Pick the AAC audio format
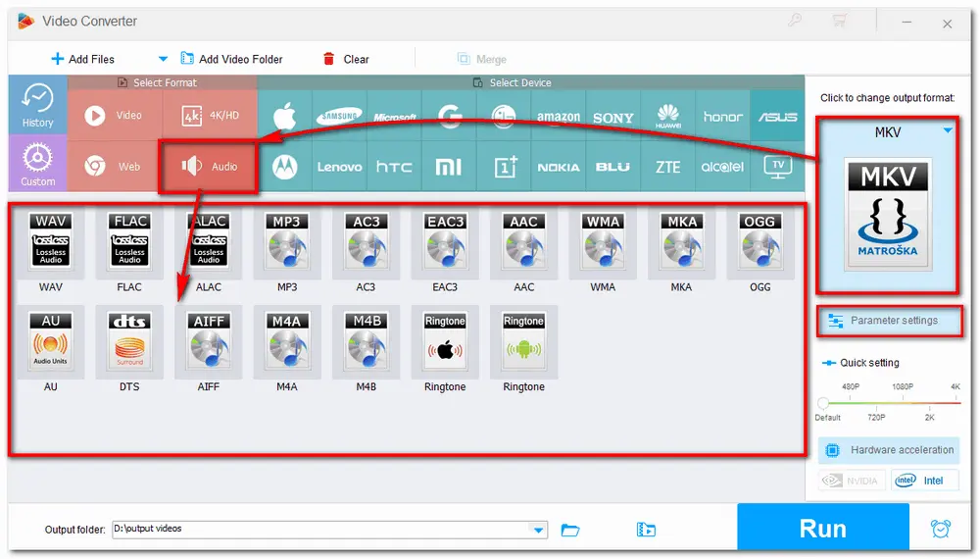 point(523,242)
